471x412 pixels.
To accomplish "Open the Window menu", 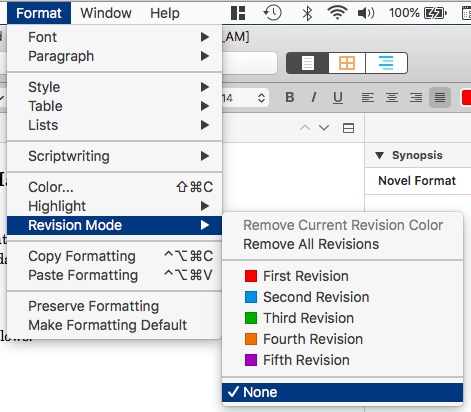I will tap(106, 13).
